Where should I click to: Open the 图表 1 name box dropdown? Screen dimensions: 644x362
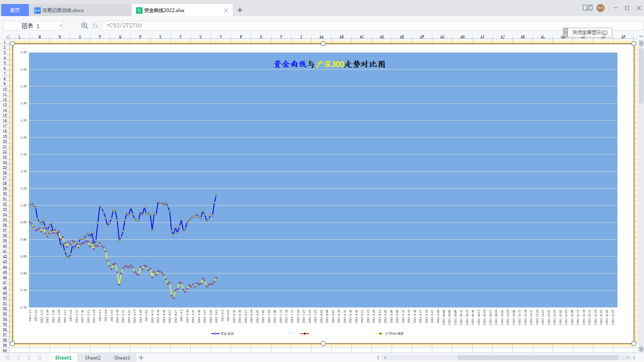[60, 25]
